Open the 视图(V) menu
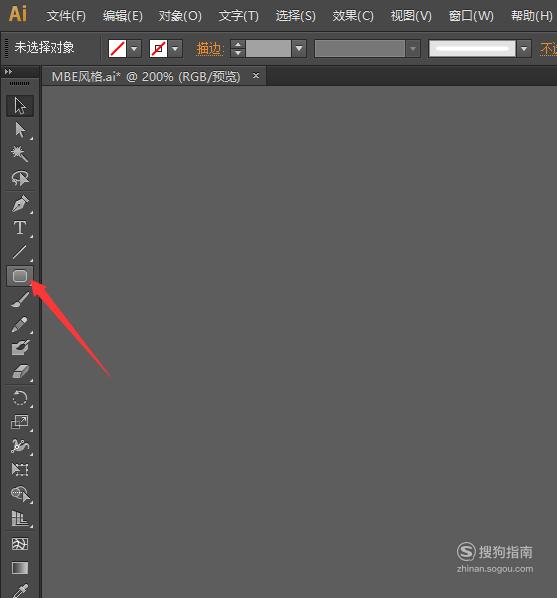 point(411,16)
